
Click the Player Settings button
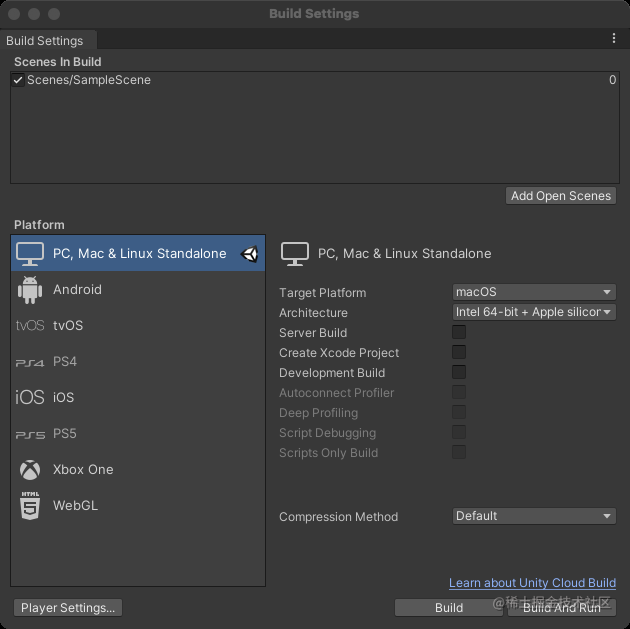click(x=69, y=607)
